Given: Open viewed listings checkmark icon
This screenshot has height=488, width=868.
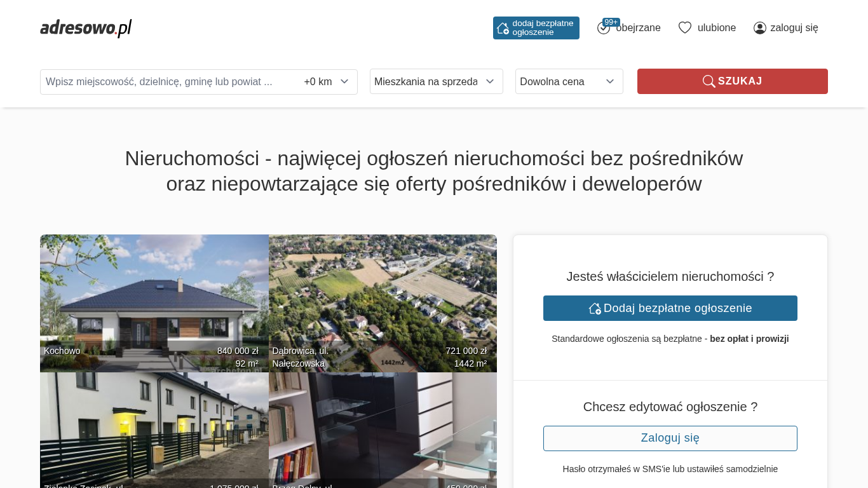Looking at the screenshot, I should [x=603, y=29].
